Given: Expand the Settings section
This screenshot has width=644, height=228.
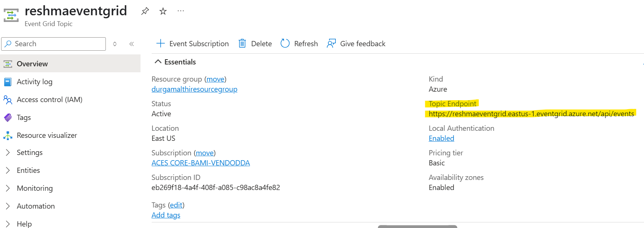Looking at the screenshot, I should [x=70, y=152].
